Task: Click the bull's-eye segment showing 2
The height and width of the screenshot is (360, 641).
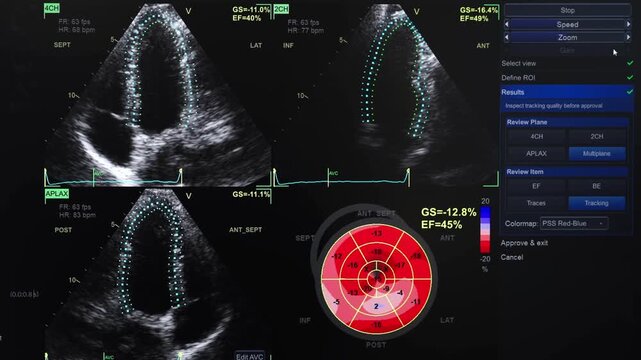Action: tap(377, 306)
